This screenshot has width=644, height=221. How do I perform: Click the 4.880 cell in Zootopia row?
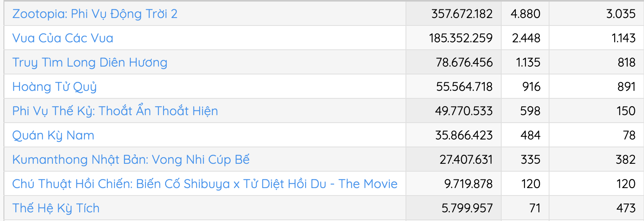coord(525,14)
